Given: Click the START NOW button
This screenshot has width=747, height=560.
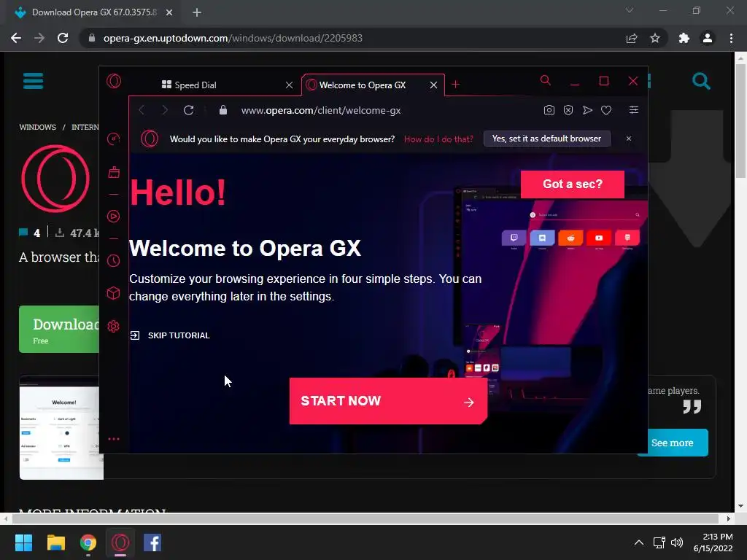Looking at the screenshot, I should tap(388, 401).
